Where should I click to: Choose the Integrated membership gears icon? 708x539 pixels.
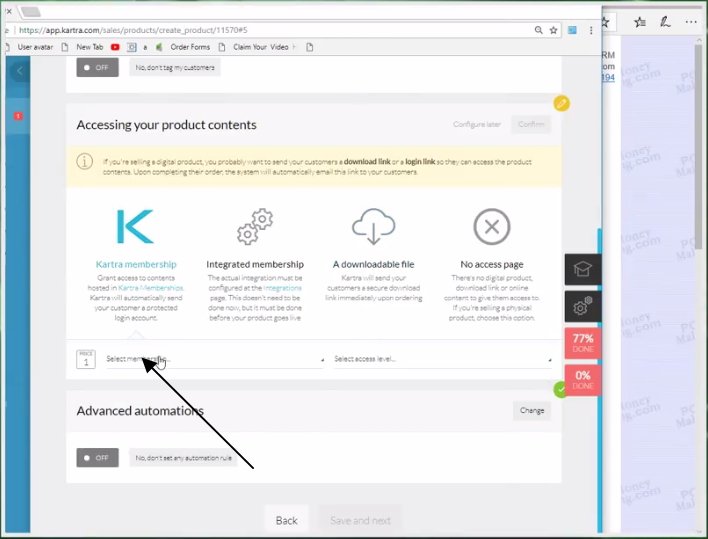coord(255,227)
